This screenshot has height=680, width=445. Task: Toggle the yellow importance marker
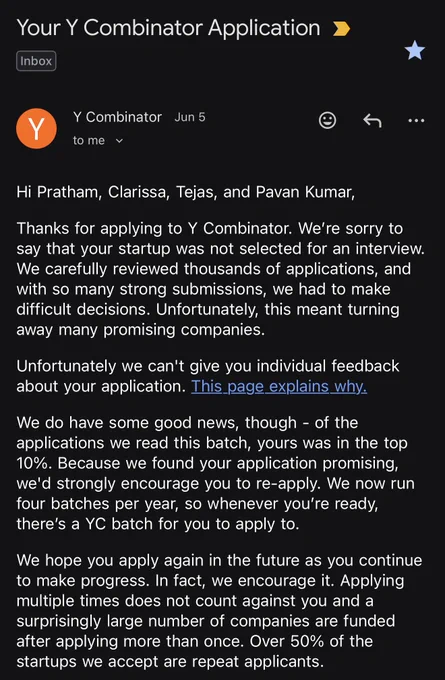[341, 29]
